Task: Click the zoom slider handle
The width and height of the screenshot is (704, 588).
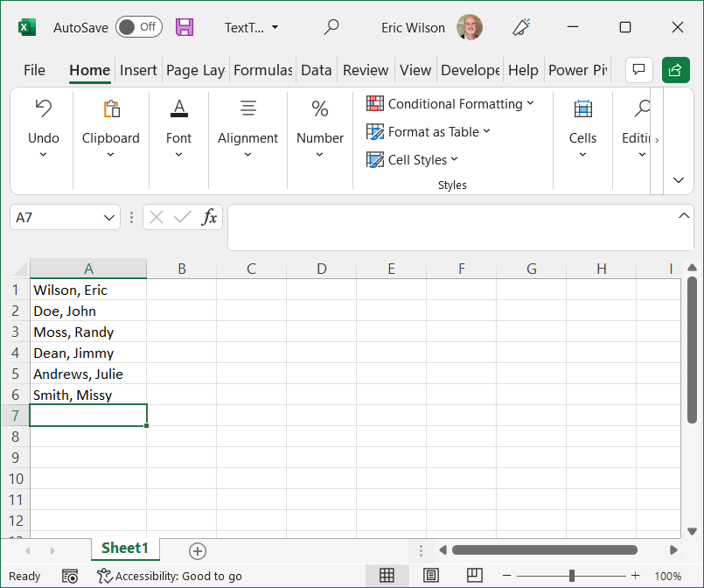Action: point(572,576)
